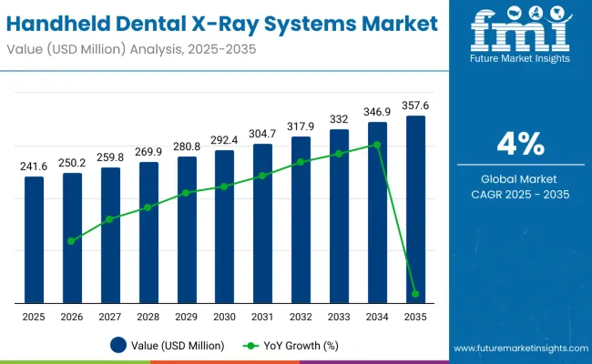
Task: Click the '280.8' value label
Action: 187,147
